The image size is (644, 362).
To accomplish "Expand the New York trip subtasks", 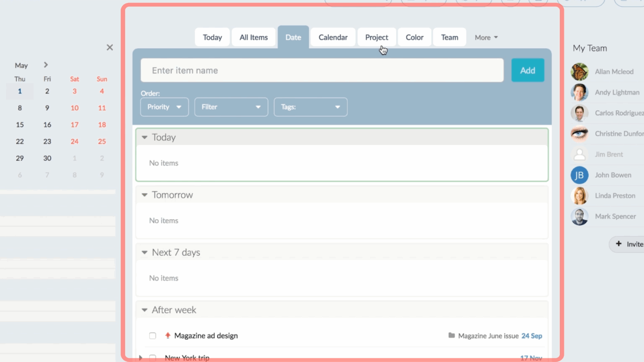I will tap(141, 357).
